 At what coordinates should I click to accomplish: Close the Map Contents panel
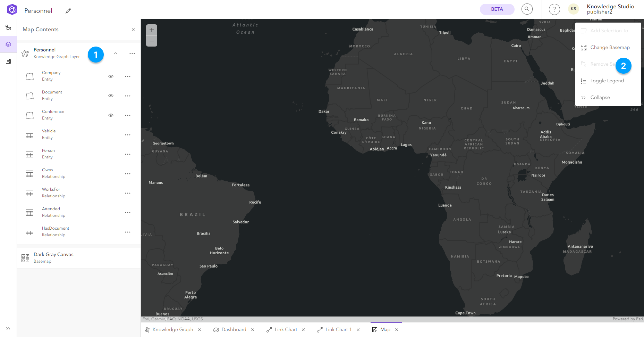coord(133,30)
